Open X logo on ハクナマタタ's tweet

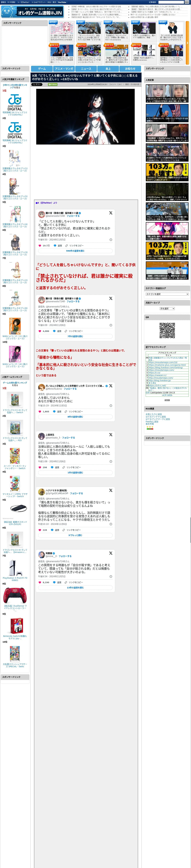111,490
